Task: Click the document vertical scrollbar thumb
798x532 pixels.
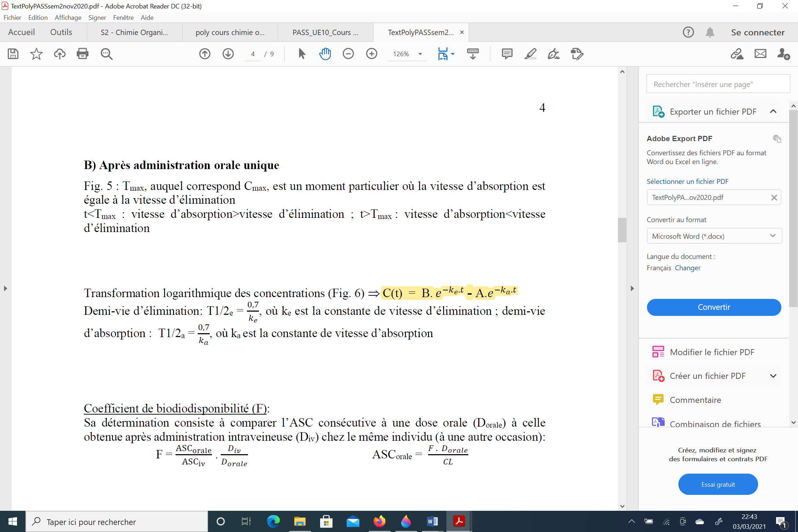Action: [x=622, y=230]
